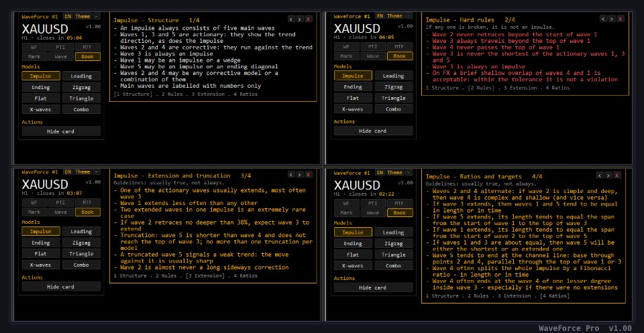
Task: Select Ending model in Structure 1/4 window
Action: (41, 87)
